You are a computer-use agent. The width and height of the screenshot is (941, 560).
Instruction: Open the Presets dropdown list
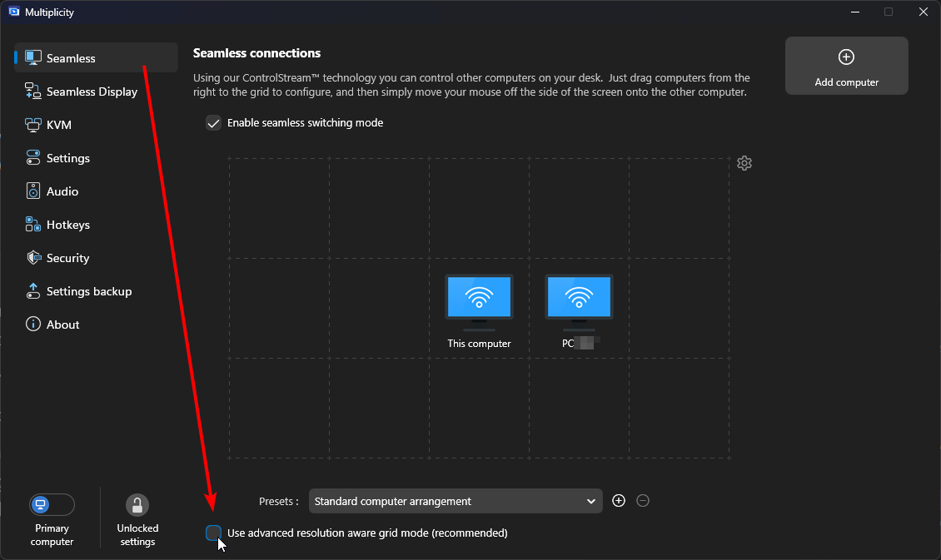click(x=455, y=501)
